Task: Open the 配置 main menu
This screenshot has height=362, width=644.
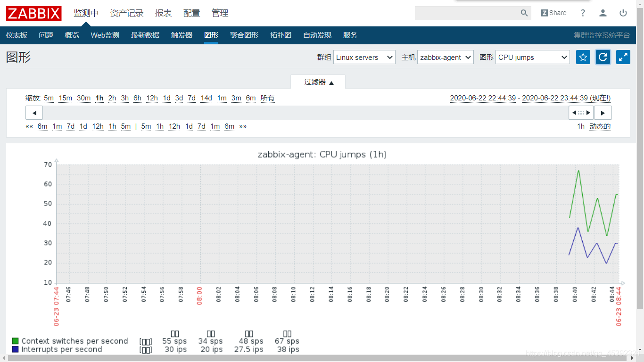Action: coord(192,13)
